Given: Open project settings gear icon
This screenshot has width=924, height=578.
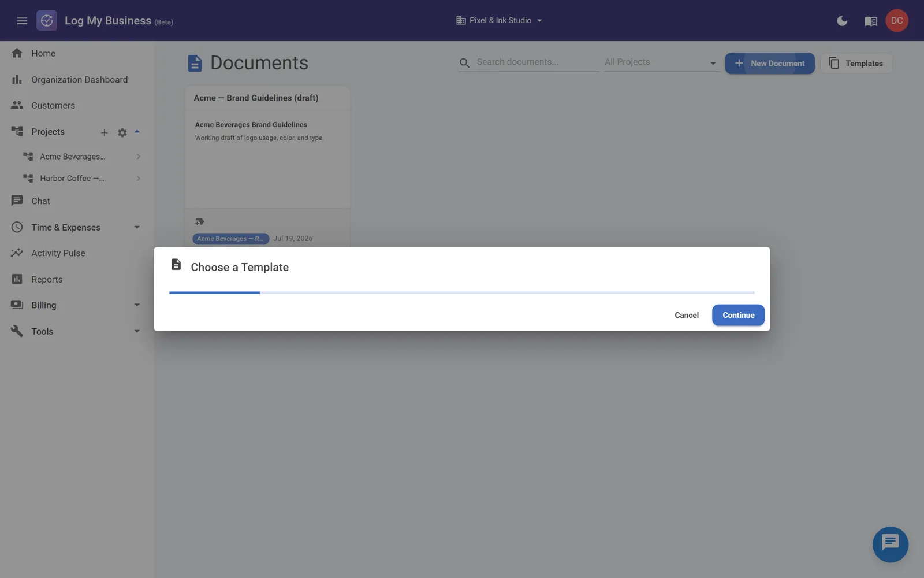Looking at the screenshot, I should point(122,133).
